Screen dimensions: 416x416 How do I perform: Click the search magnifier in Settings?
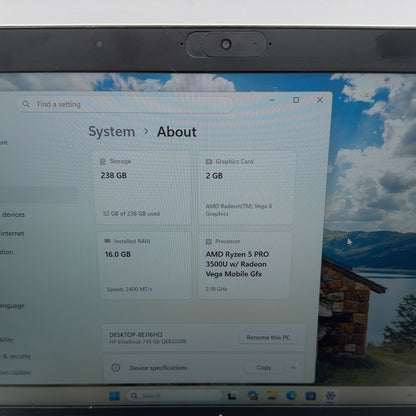tap(26, 104)
